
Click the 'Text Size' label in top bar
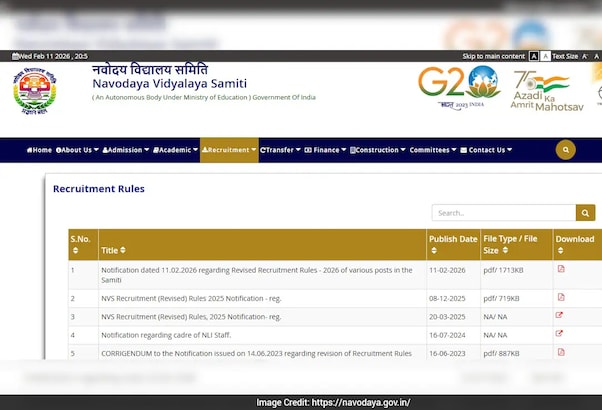click(565, 56)
